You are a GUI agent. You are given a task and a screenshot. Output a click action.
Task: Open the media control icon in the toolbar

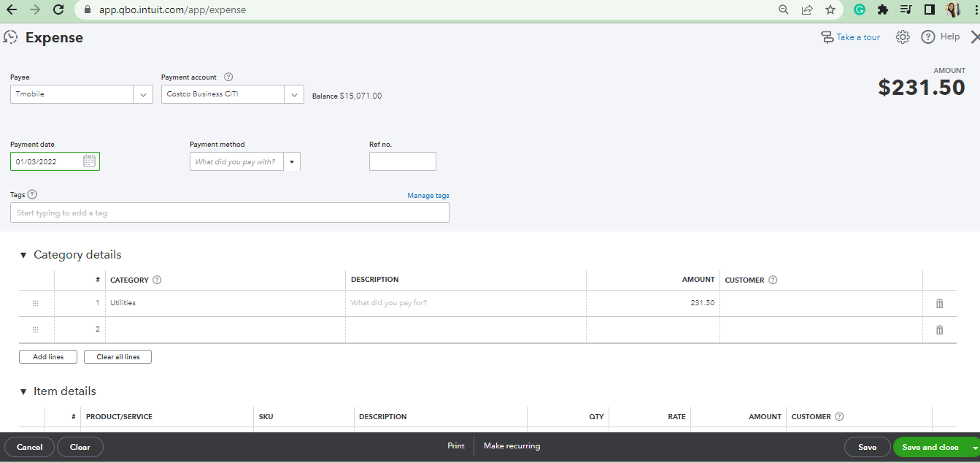pos(906,9)
